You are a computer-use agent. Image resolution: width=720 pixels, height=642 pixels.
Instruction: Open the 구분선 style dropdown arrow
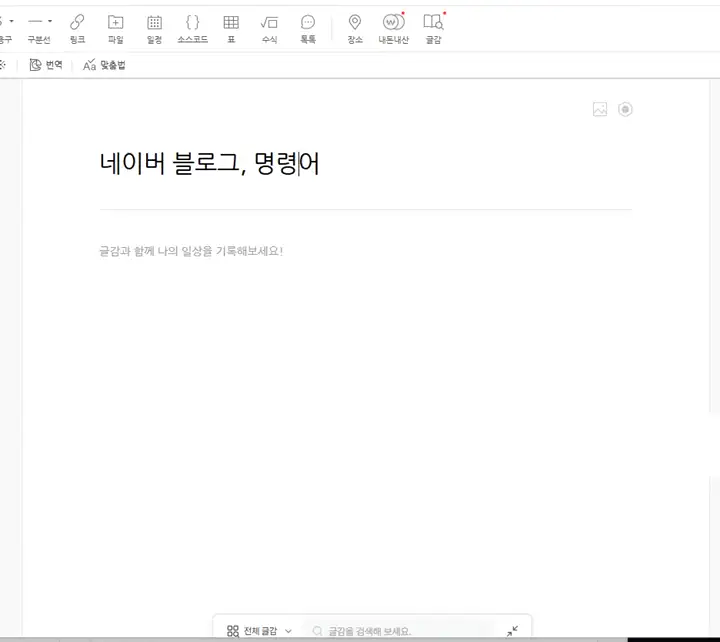coord(50,21)
